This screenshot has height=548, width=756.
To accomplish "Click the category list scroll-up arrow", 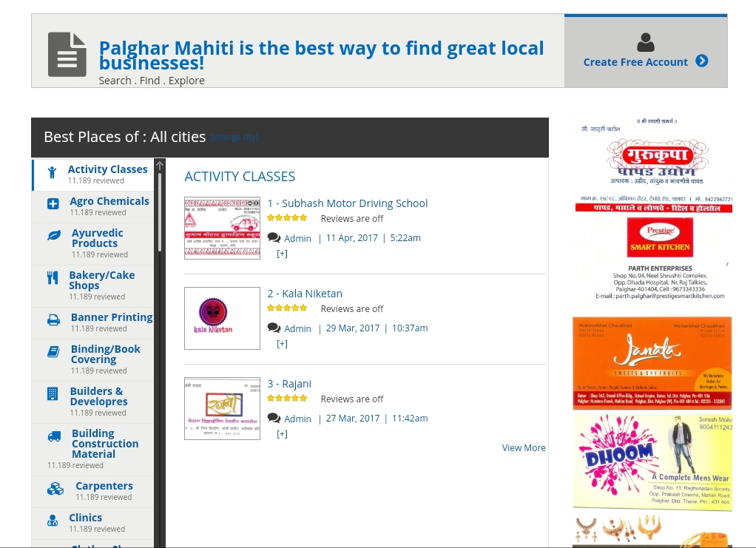I will coord(160,166).
